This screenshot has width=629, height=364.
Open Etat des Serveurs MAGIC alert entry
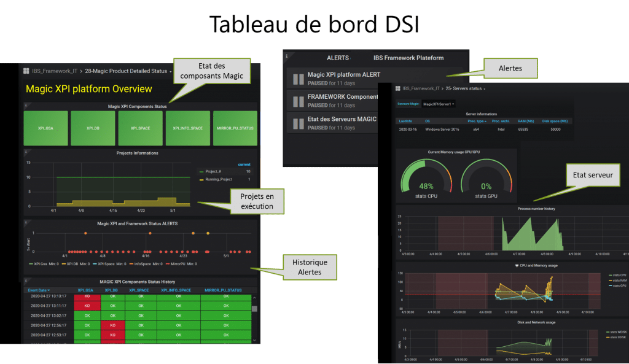(x=342, y=119)
